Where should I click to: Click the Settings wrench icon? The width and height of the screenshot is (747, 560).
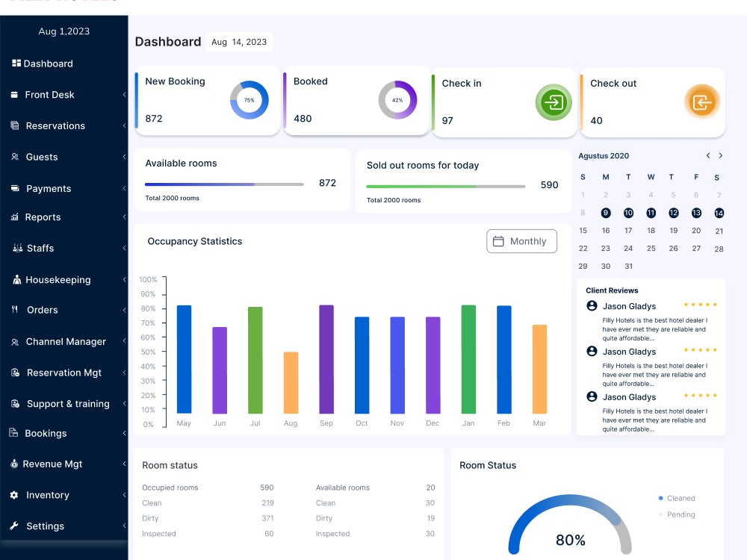(14, 526)
